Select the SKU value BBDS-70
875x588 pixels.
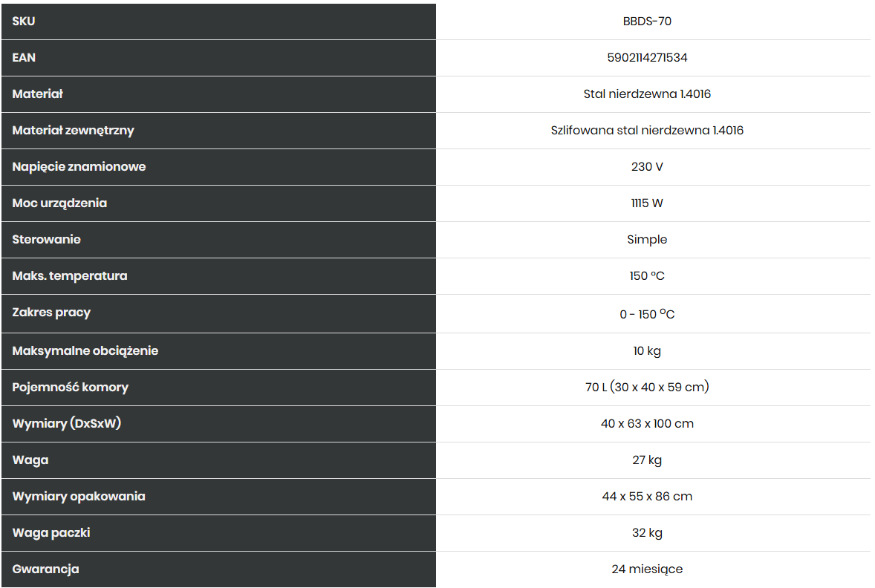click(x=647, y=22)
